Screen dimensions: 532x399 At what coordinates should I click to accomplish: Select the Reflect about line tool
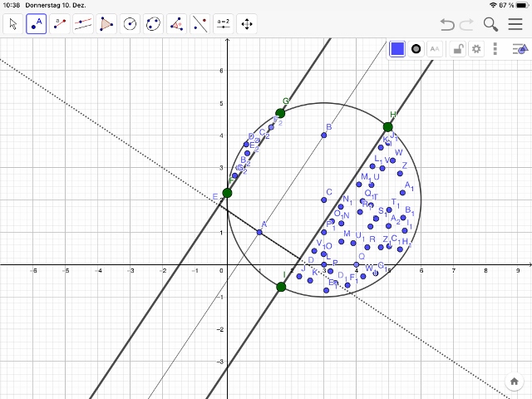[200, 24]
